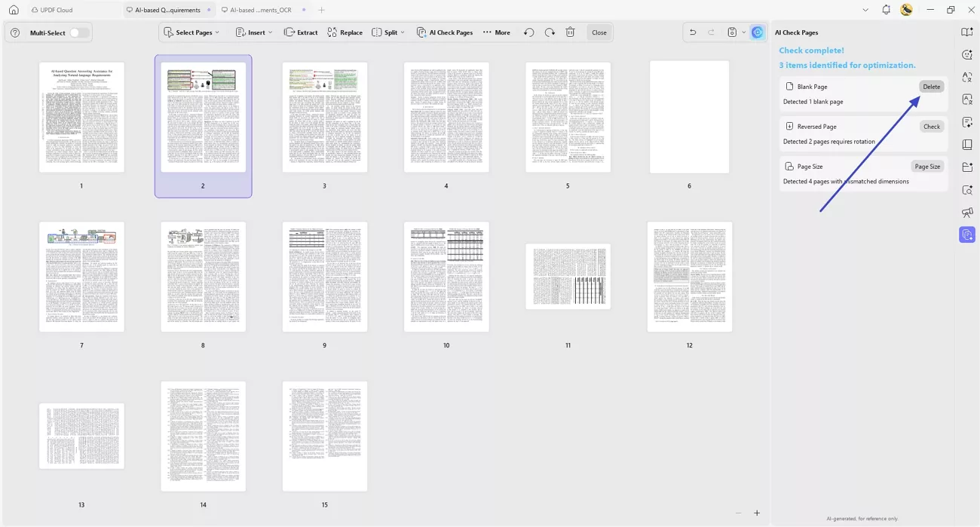Open the share announcement icon in right sidebar
980x527 pixels.
(x=967, y=212)
